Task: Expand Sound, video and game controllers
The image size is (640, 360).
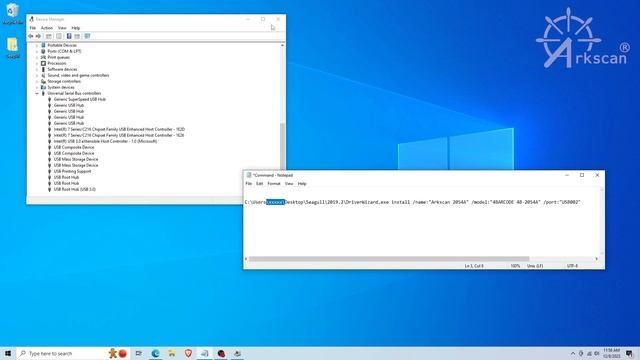Action: pyautogui.click(x=37, y=76)
